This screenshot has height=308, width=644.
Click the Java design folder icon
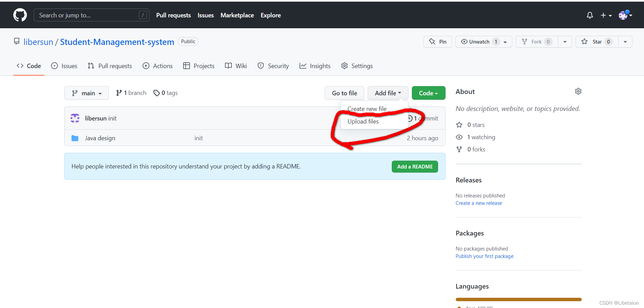pos(75,138)
